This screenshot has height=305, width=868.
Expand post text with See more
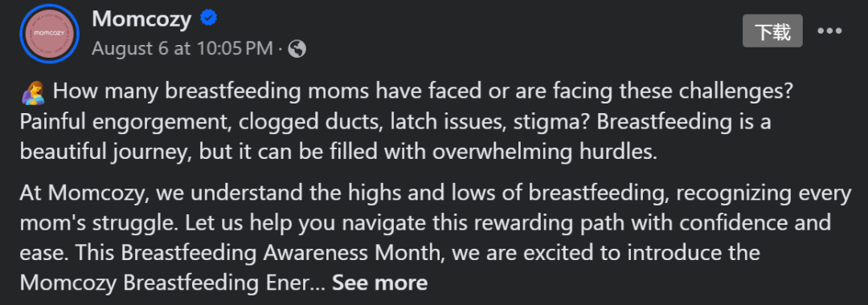[379, 283]
